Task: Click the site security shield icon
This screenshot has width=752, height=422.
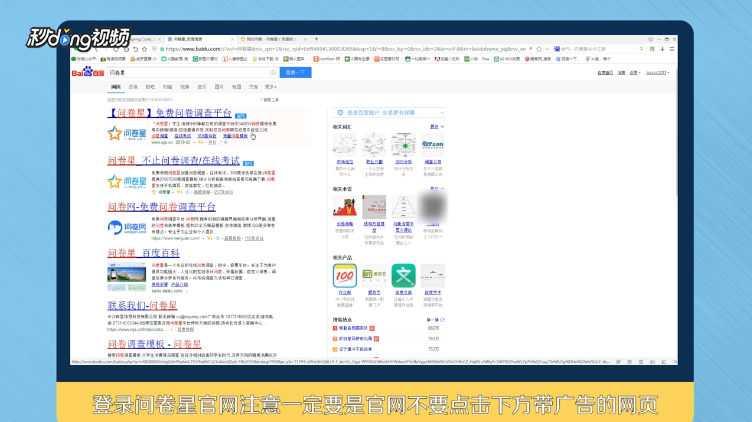Action: click(x=154, y=49)
